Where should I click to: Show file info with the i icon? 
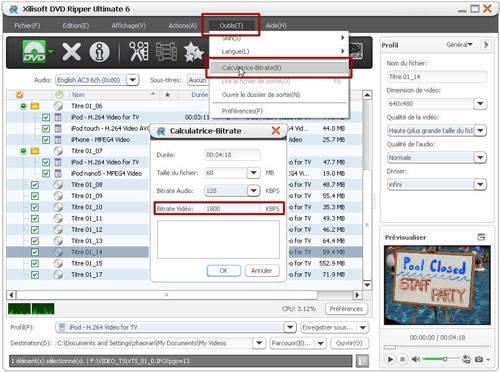click(99, 52)
